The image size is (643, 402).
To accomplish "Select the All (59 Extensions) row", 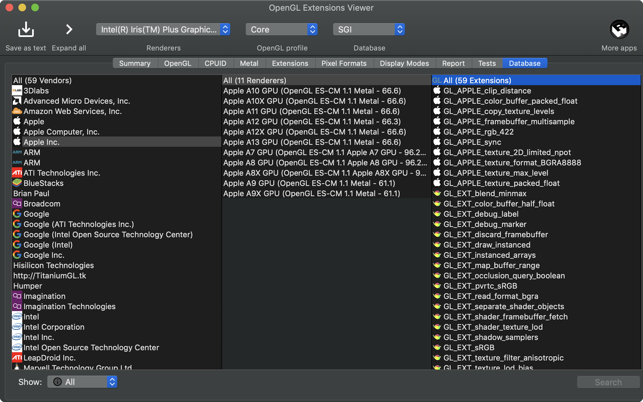I will point(536,80).
